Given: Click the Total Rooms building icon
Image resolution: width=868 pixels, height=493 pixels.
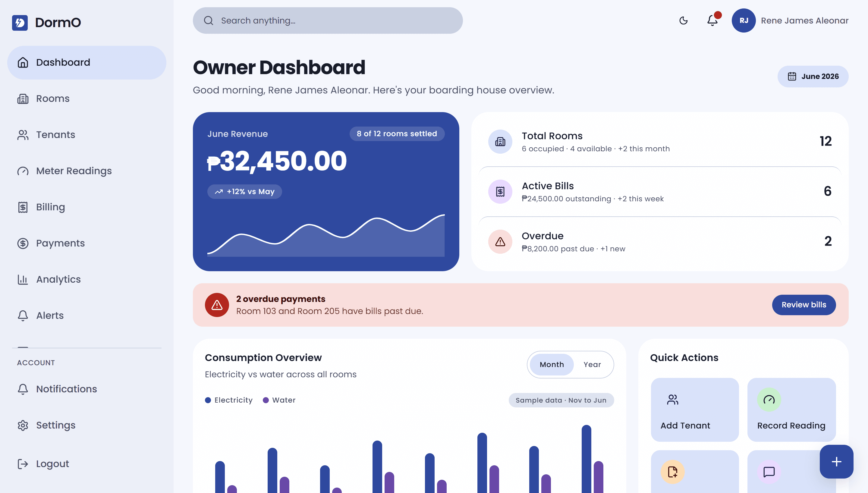Looking at the screenshot, I should tap(500, 142).
